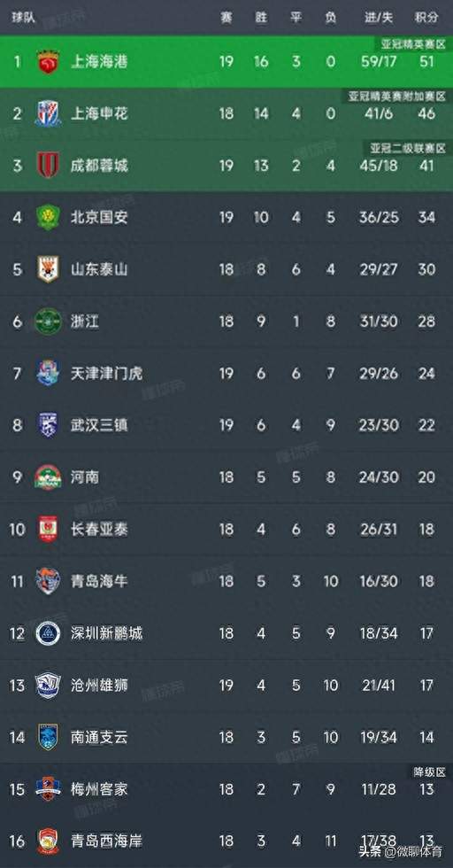Click the 梅州客家 team name

[100, 789]
